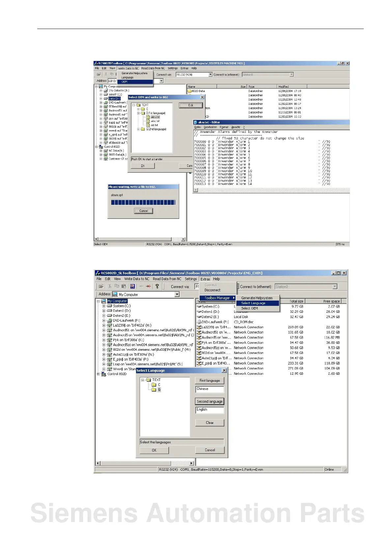Open Format menu in alcu.txt Editor
392x555 pixels.
[224, 127]
